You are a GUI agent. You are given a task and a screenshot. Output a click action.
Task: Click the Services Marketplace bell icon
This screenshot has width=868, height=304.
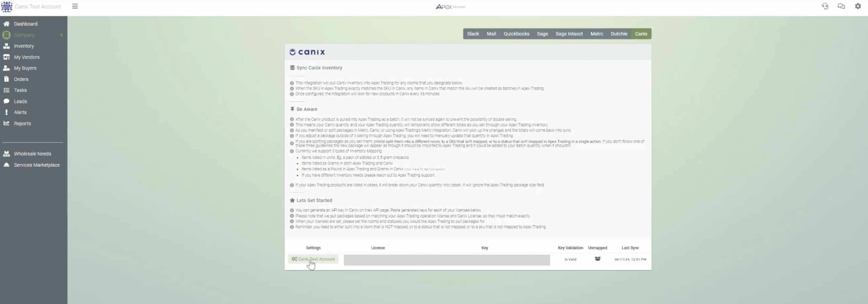6,165
